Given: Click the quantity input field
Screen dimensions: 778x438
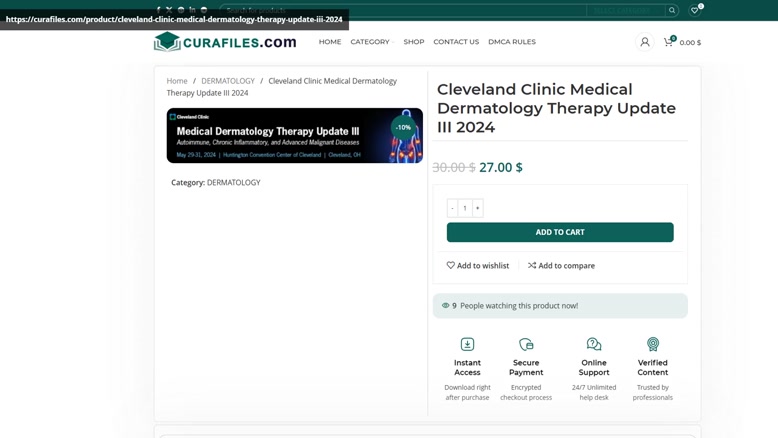Looking at the screenshot, I should pyautogui.click(x=465, y=208).
